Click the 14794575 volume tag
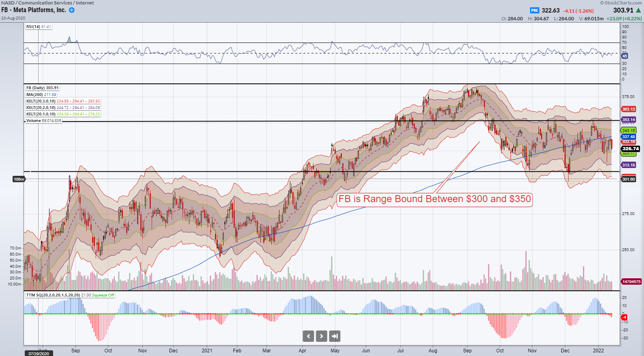The height and width of the screenshot is (356, 644). (631, 281)
